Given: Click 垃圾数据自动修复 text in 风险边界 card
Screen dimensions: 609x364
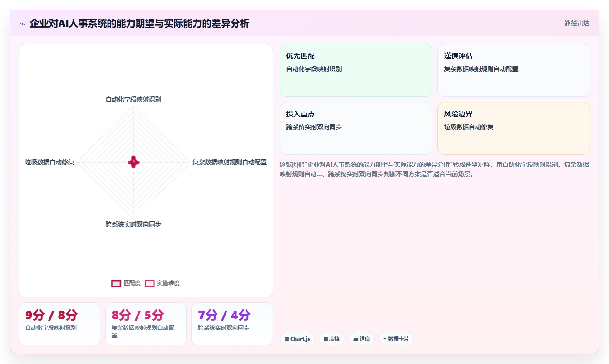Looking at the screenshot, I should coord(469,127).
